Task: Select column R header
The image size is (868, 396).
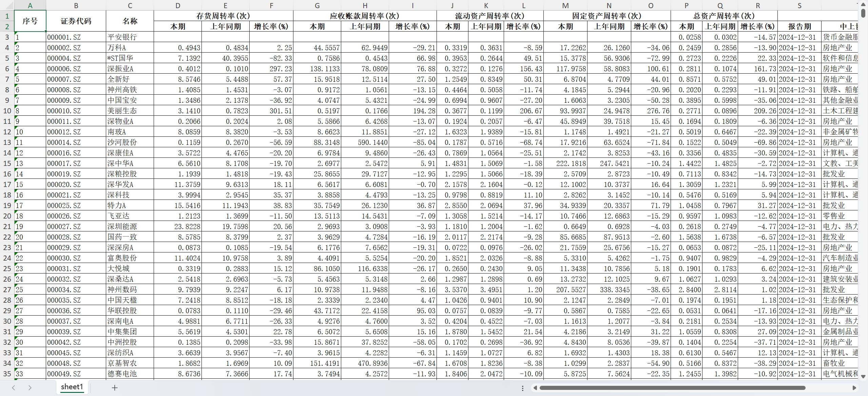Action: (x=758, y=5)
